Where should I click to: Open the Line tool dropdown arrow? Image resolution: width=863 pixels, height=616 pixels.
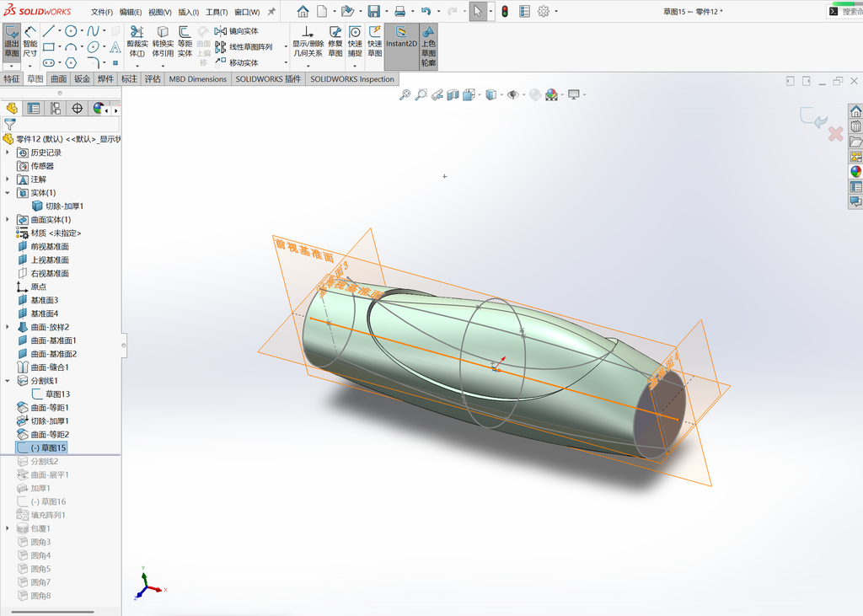coord(60,31)
